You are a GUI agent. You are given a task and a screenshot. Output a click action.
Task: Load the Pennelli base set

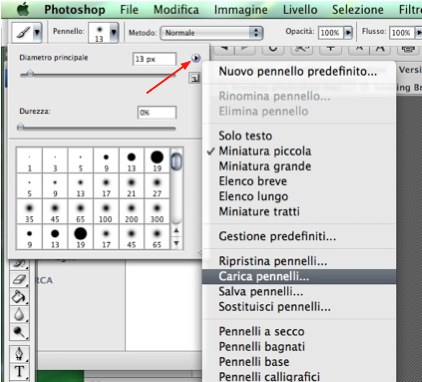[x=299, y=362]
